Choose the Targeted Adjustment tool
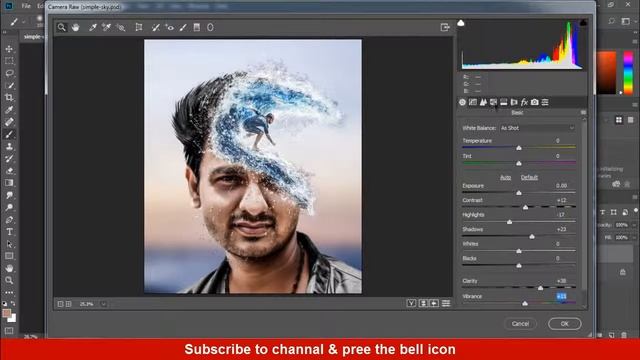 pos(121,27)
